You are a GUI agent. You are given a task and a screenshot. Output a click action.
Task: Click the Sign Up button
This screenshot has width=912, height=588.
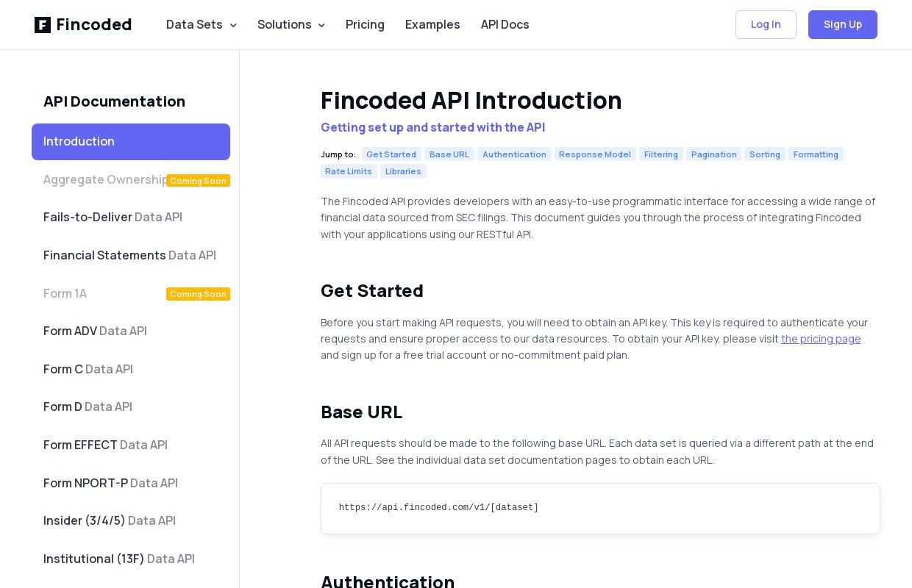pos(843,24)
